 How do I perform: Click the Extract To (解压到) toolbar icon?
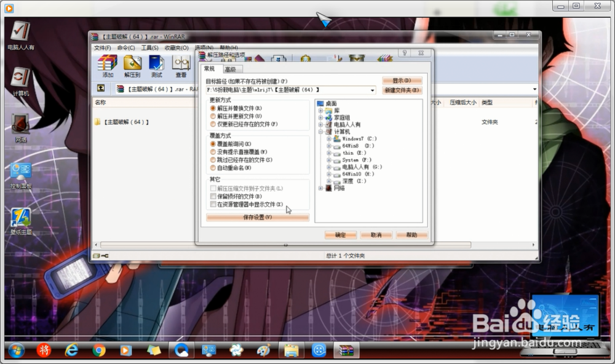coord(132,66)
